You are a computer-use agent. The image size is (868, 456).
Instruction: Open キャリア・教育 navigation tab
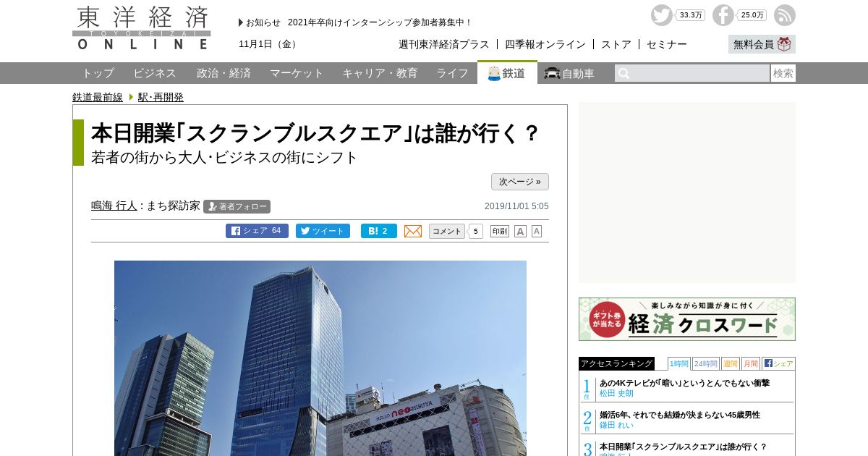(380, 73)
